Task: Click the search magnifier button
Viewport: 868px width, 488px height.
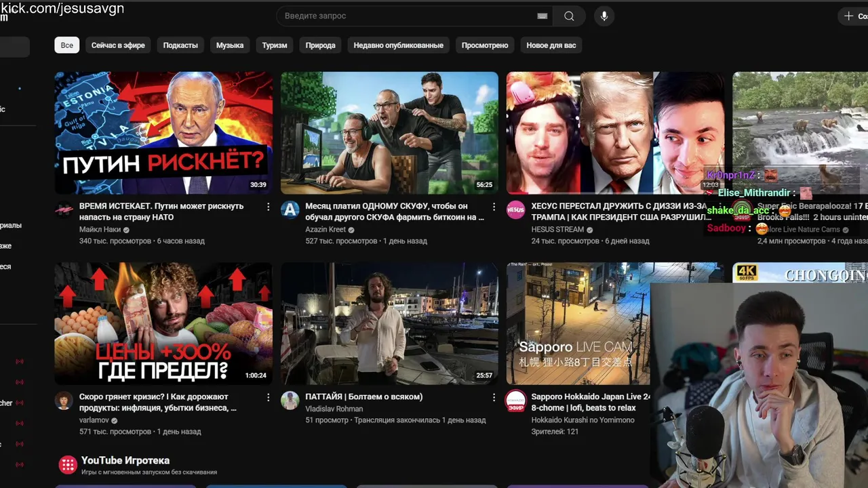Action: coord(569,16)
